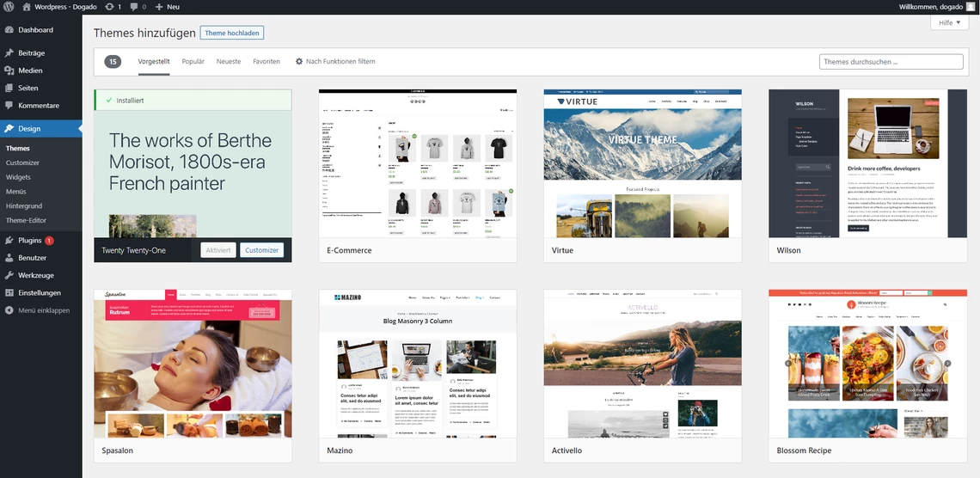Image resolution: width=980 pixels, height=478 pixels.
Task: Expand the Hilfe dropdown panel
Action: (949, 23)
